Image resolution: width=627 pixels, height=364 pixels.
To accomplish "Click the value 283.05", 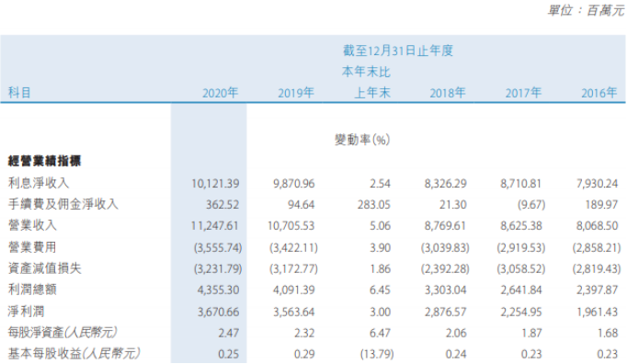I will click(x=374, y=205).
